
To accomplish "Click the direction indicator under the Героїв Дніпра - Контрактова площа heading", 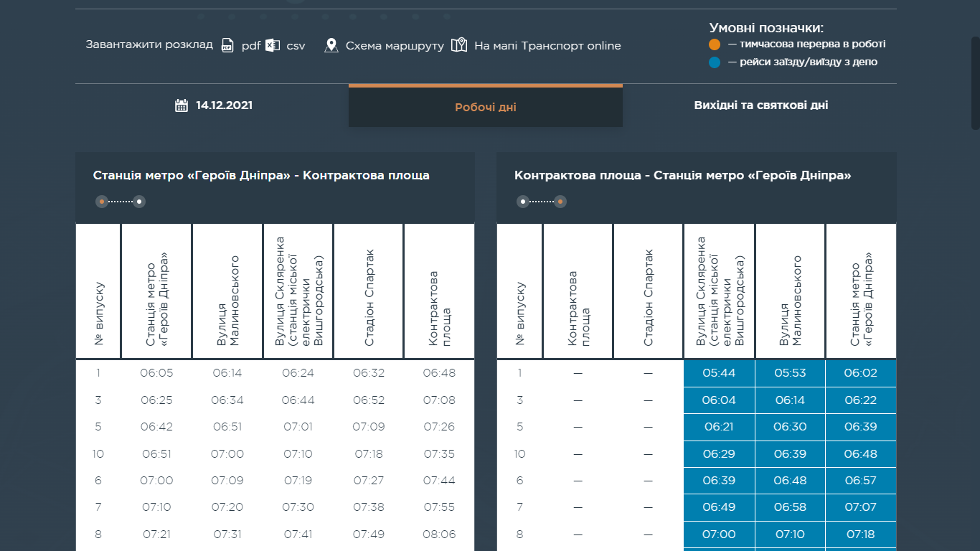I will click(121, 202).
